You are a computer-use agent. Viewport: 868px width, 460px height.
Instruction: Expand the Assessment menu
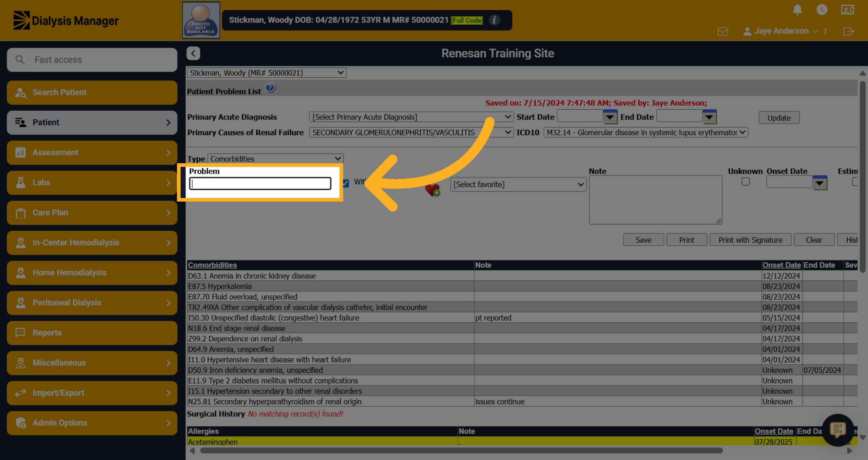tap(92, 152)
